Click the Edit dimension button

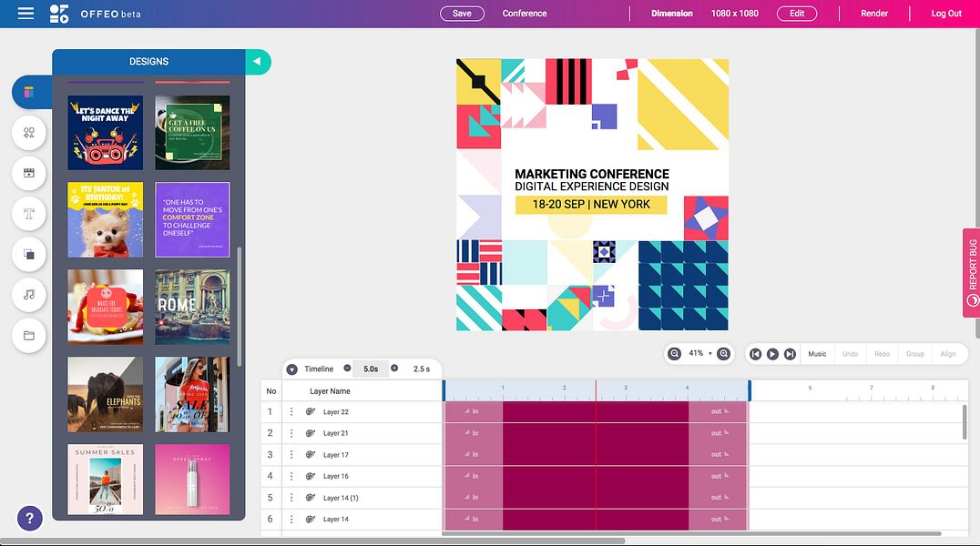pyautogui.click(x=797, y=13)
